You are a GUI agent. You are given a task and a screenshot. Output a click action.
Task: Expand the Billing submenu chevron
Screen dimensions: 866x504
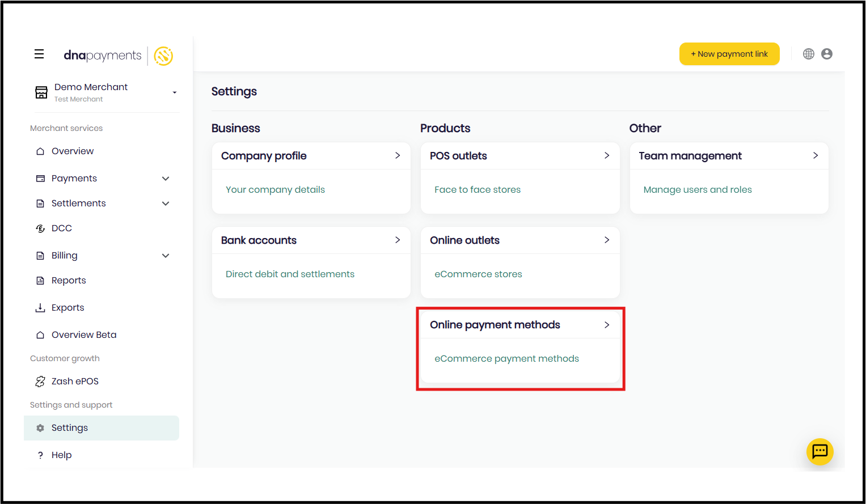(166, 256)
